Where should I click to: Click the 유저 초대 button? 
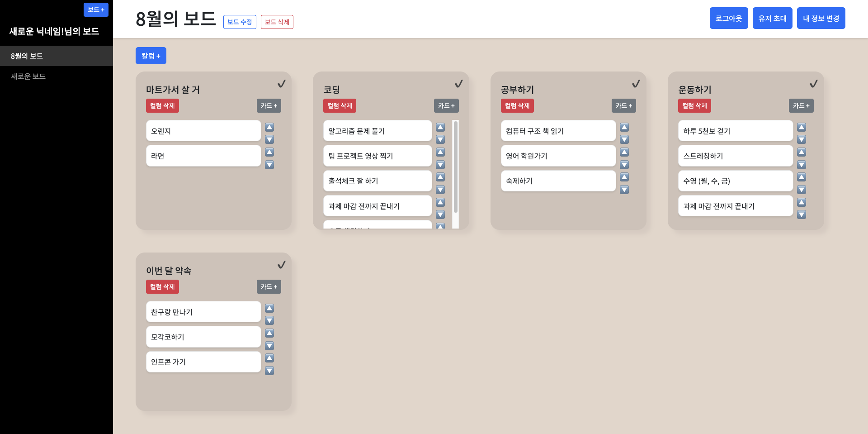pyautogui.click(x=773, y=18)
